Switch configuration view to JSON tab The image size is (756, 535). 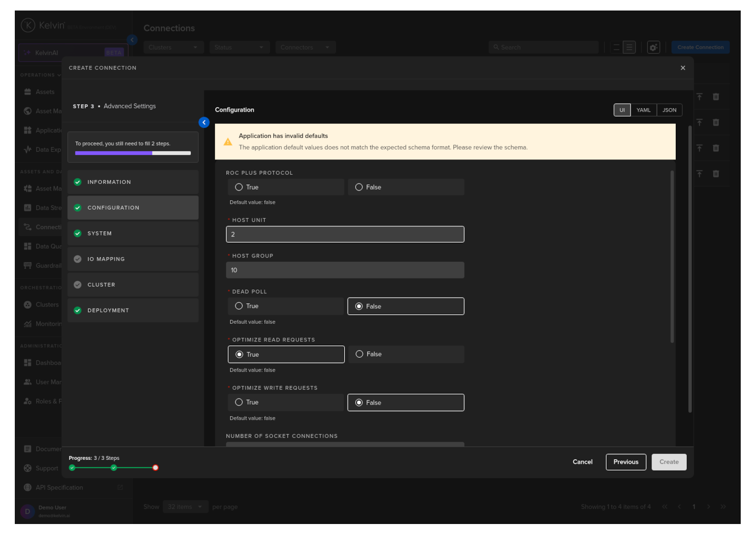(669, 110)
